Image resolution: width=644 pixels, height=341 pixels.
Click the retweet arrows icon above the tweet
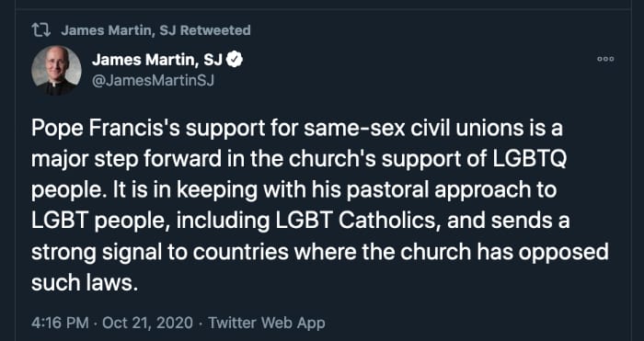[40, 30]
